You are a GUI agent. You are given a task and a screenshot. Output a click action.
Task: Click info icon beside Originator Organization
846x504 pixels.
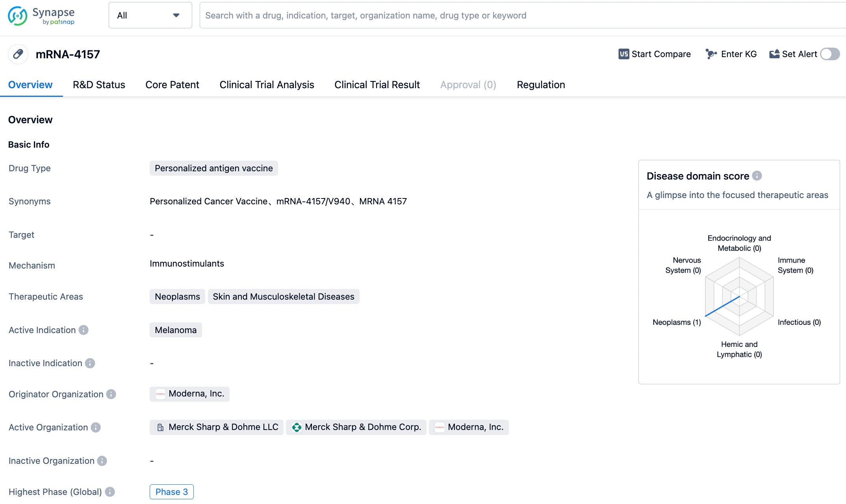click(111, 394)
